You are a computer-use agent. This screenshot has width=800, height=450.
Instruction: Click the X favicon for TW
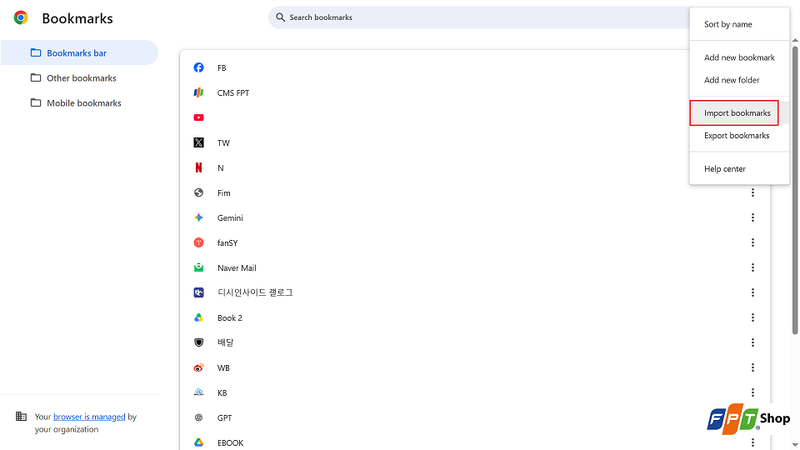(x=198, y=143)
